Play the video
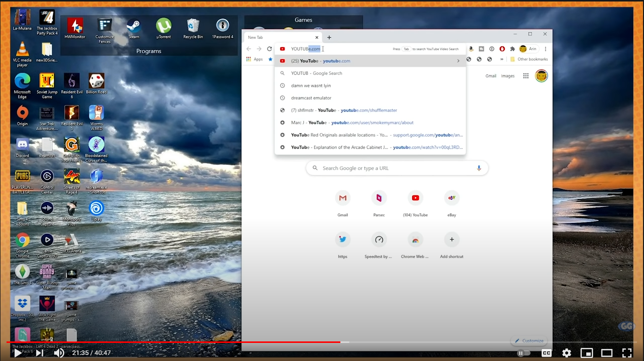The image size is (644, 361). [x=18, y=353]
